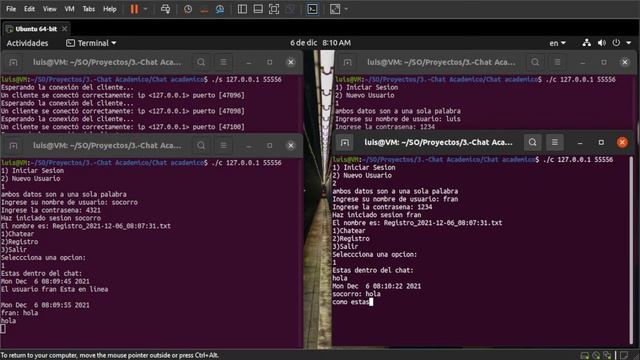640x360 pixels.
Task: Open the en keyboard layout dropdown
Action: [x=558, y=43]
